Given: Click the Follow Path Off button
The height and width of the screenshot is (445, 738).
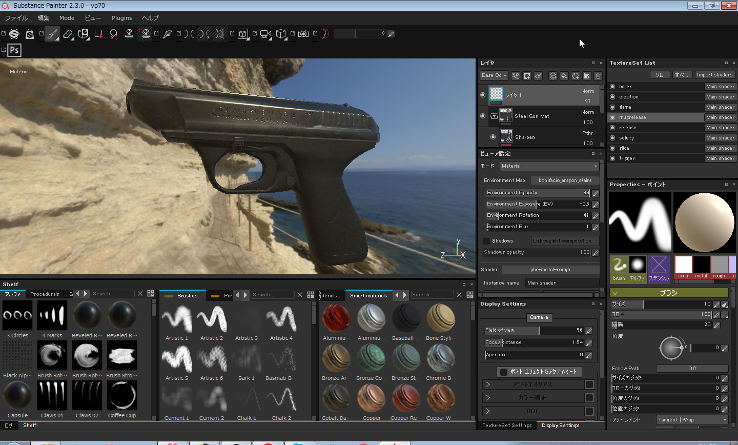Looking at the screenshot, I should (692, 368).
